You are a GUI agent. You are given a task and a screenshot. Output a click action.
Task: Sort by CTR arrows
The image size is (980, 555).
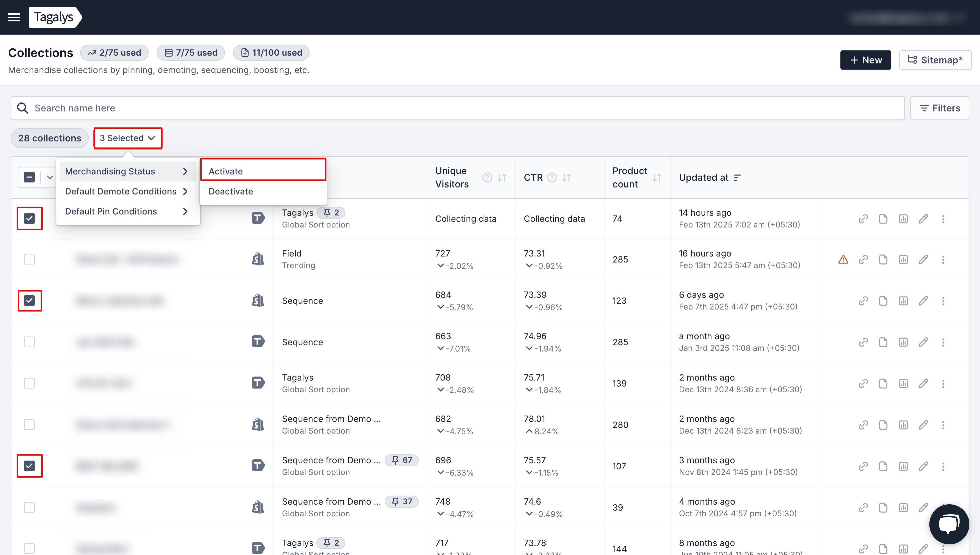(567, 178)
